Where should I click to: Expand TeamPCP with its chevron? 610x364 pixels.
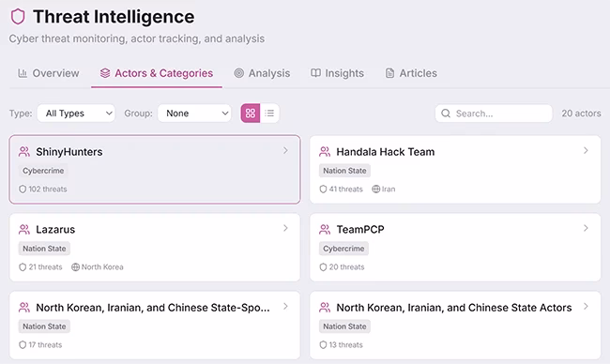tap(586, 228)
